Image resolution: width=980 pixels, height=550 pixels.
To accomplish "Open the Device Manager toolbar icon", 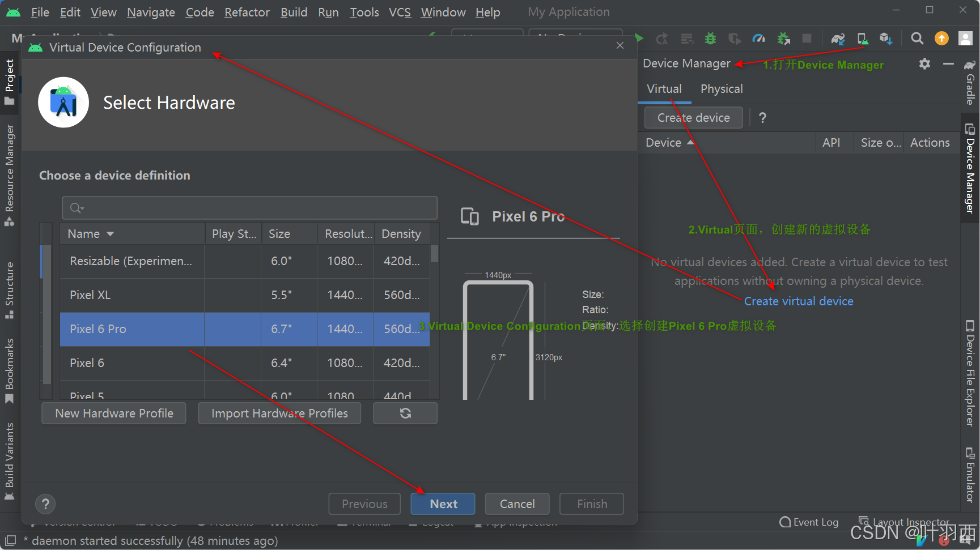I will [x=862, y=39].
